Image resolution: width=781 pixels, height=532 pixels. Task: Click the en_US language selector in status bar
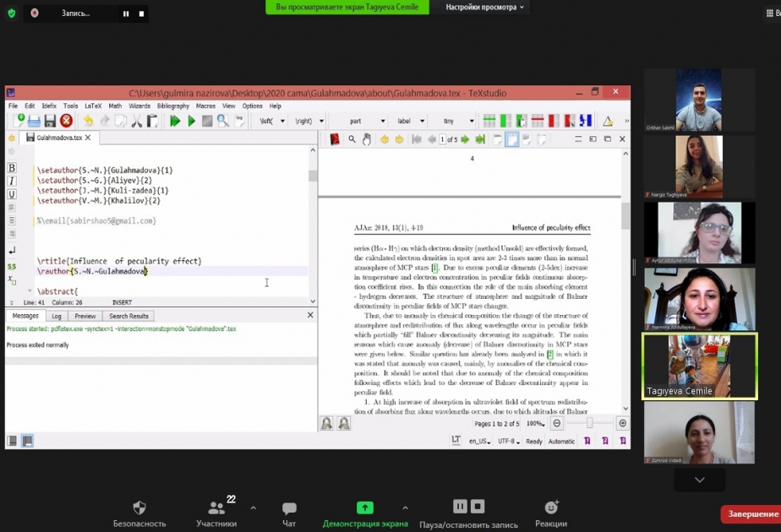pos(479,442)
